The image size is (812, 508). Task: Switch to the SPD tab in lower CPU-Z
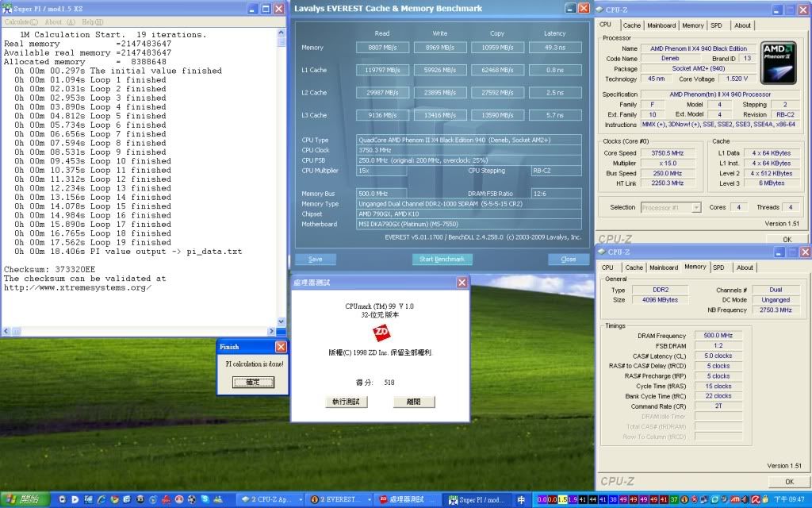(x=718, y=267)
